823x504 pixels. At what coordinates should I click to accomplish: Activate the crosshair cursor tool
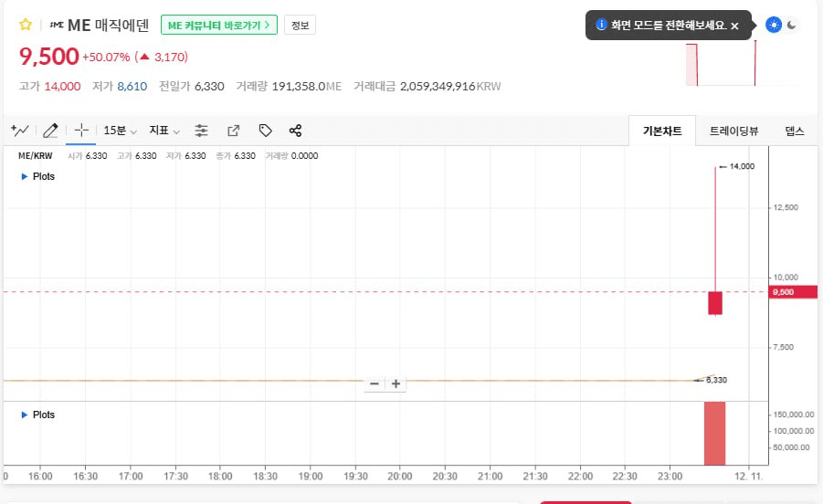coord(81,131)
